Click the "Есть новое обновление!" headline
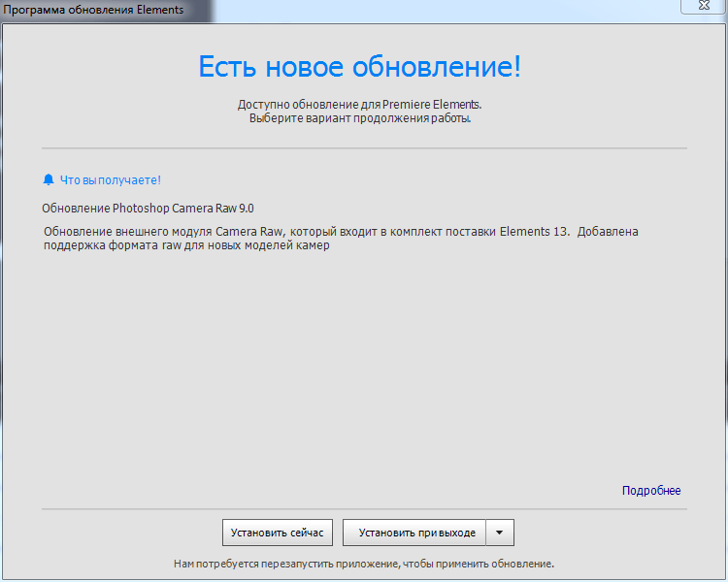The height and width of the screenshot is (582, 728). 360,66
